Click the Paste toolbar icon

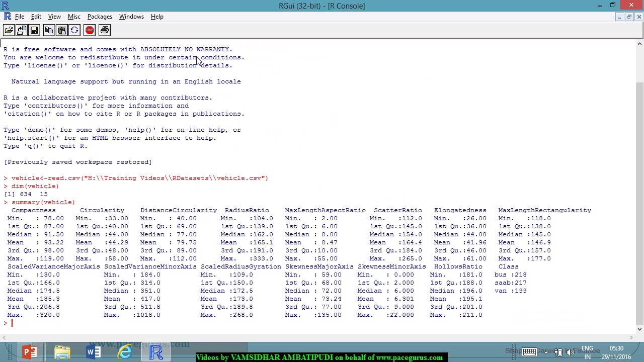point(61,30)
